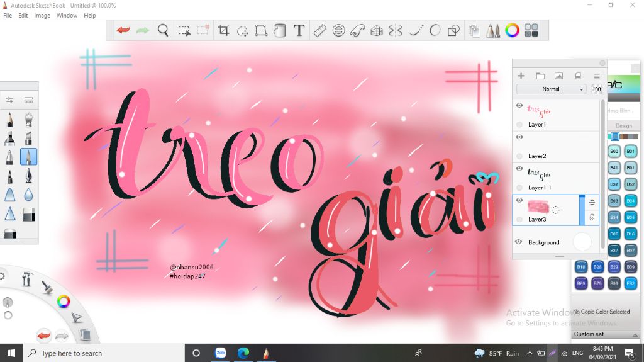The height and width of the screenshot is (362, 644).
Task: Enable the Ellipse guide tool
Action: click(x=338, y=30)
